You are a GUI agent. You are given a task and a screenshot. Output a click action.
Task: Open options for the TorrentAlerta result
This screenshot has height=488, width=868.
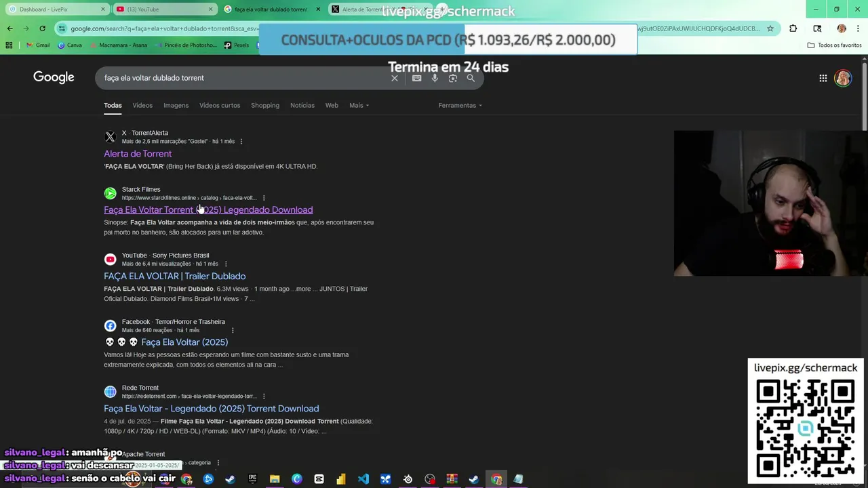tap(241, 142)
